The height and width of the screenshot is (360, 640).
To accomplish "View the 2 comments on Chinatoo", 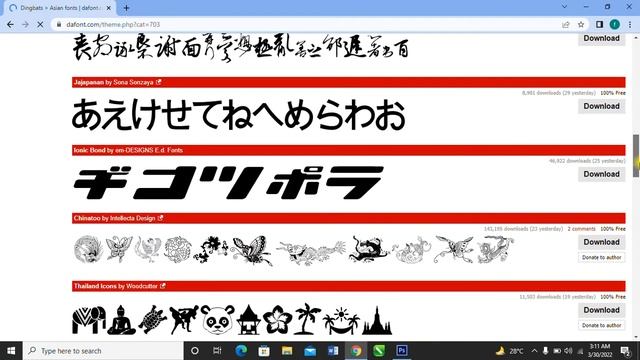I will pos(581,229).
